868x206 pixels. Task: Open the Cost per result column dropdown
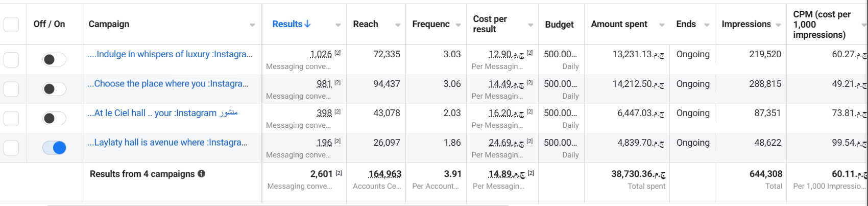(x=531, y=25)
